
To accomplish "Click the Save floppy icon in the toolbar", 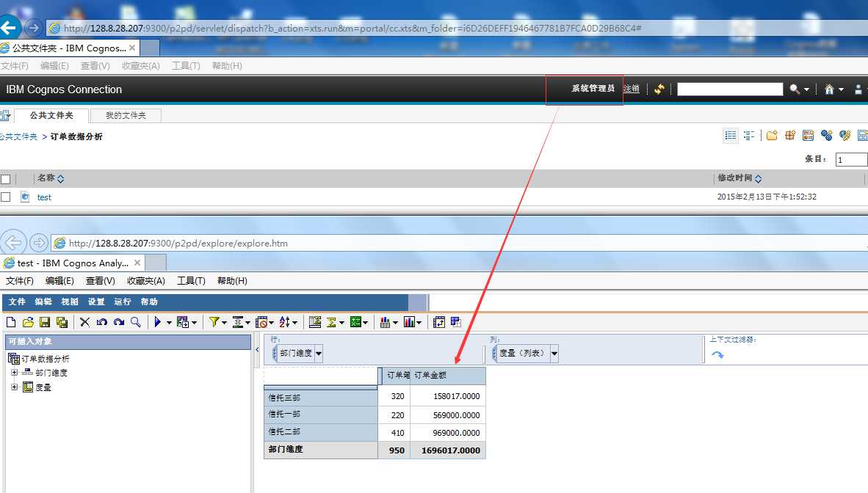I will (45, 322).
